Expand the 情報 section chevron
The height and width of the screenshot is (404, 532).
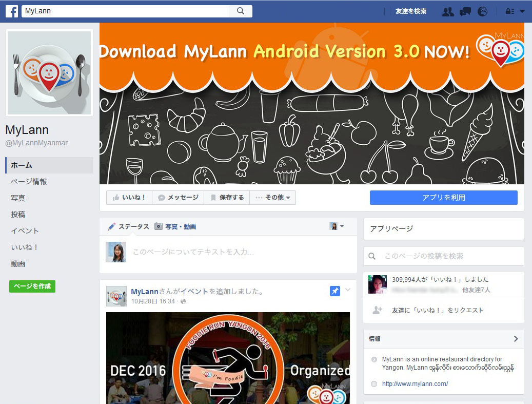coord(516,339)
